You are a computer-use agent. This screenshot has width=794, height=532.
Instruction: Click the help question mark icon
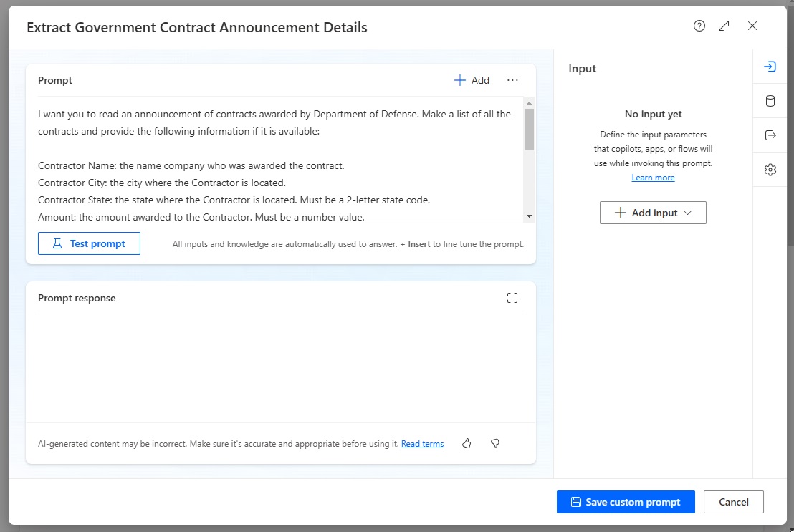click(699, 26)
